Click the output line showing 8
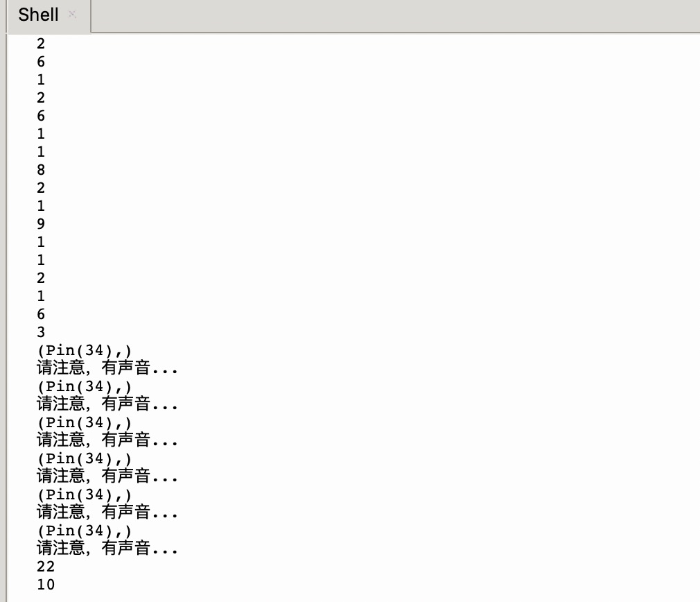The height and width of the screenshot is (602, 700). point(41,170)
